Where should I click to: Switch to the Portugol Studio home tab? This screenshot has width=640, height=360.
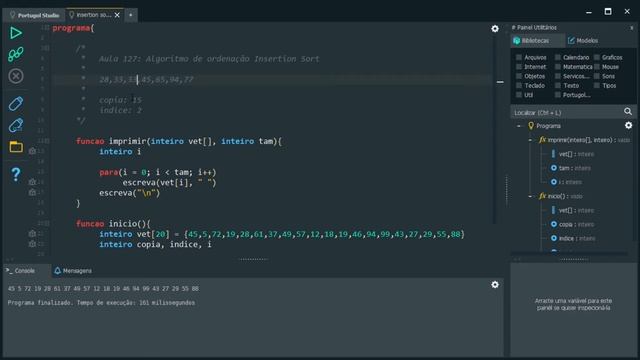pos(35,15)
